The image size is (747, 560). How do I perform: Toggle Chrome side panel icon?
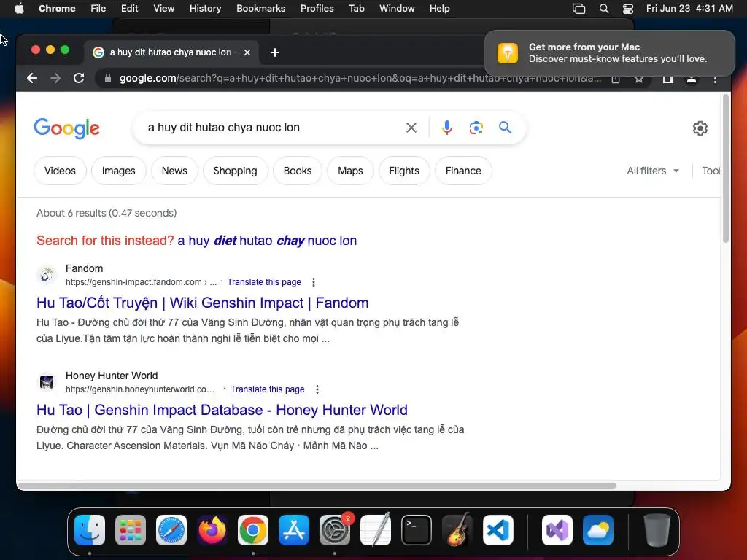click(668, 79)
